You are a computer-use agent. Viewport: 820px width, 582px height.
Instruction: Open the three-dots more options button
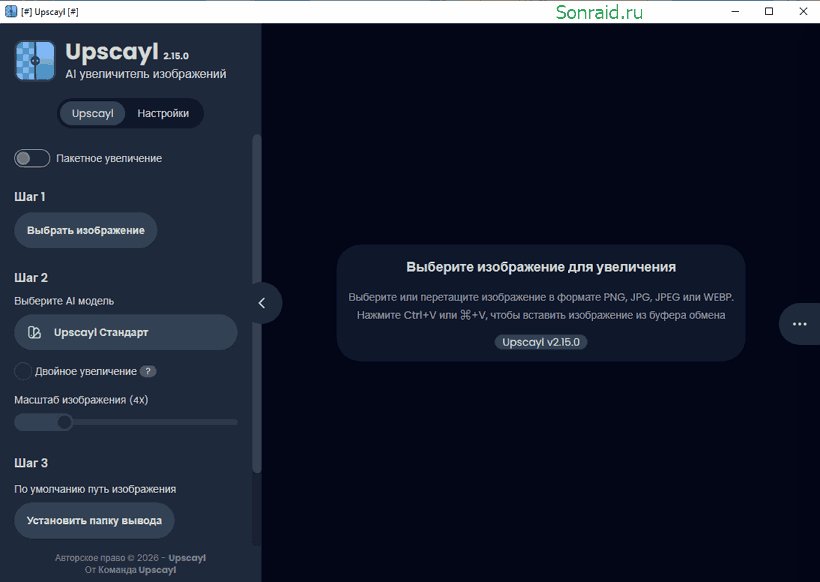(799, 324)
